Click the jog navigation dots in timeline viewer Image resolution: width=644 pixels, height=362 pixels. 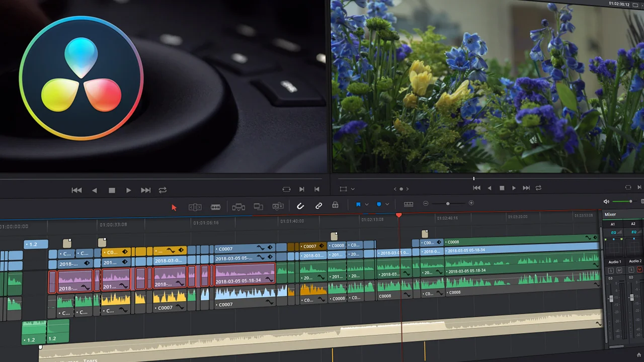[x=401, y=189]
